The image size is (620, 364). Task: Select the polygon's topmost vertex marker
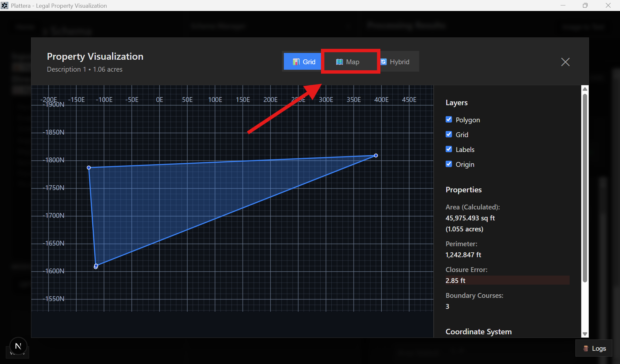376,155
